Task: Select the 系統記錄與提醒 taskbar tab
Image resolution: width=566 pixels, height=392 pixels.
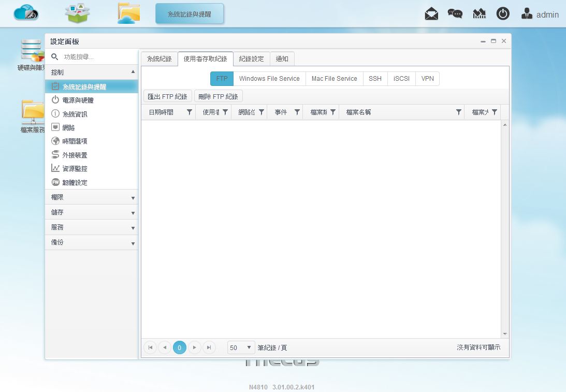Action: [x=190, y=13]
